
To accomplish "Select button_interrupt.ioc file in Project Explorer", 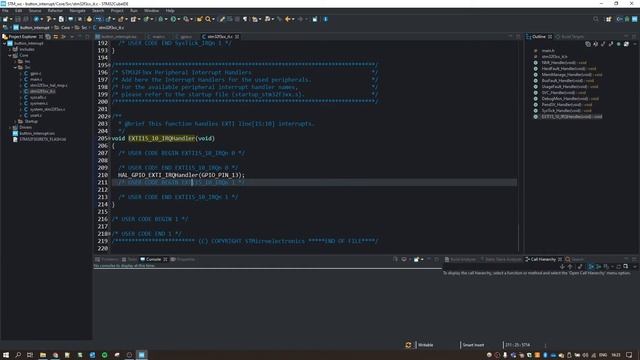I will pyautogui.click(x=37, y=133).
